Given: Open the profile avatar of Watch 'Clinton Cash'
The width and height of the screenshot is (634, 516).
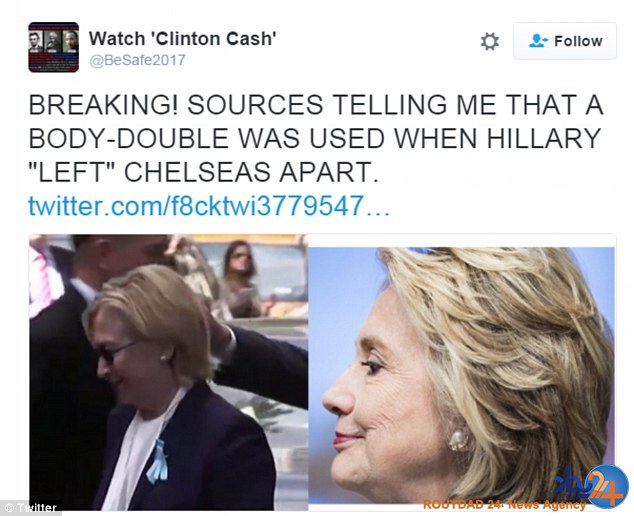Looking at the screenshot, I should coord(53,47).
